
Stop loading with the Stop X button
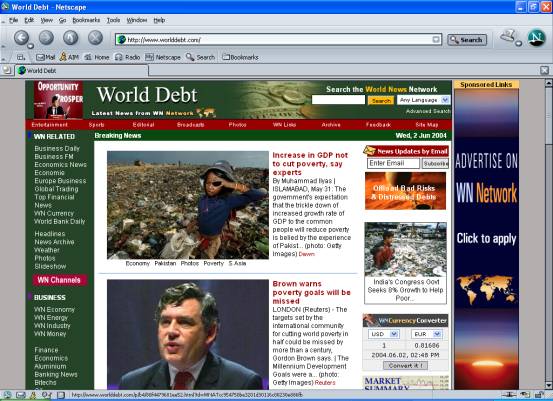pos(95,37)
